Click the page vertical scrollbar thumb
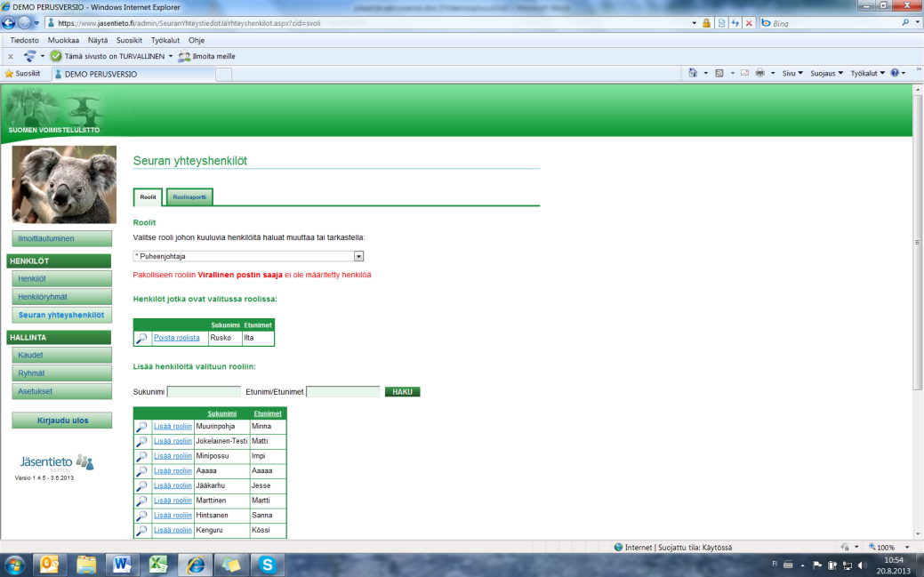924x577 pixels. tap(917, 242)
